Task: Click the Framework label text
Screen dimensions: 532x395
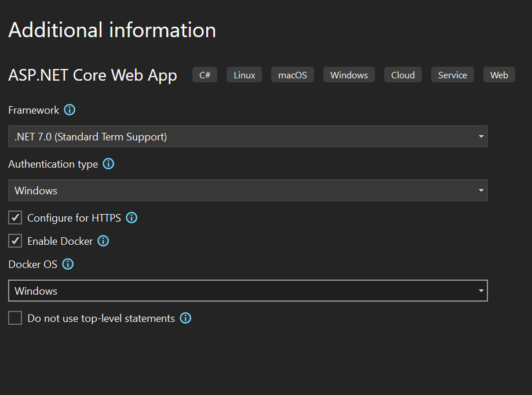Action: click(34, 110)
